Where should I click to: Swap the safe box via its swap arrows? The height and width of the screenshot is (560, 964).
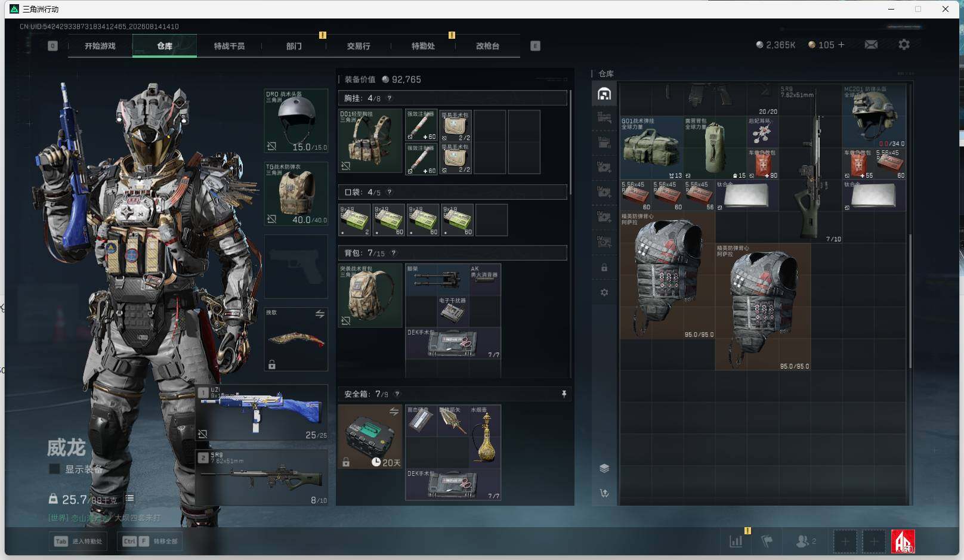[x=394, y=412]
